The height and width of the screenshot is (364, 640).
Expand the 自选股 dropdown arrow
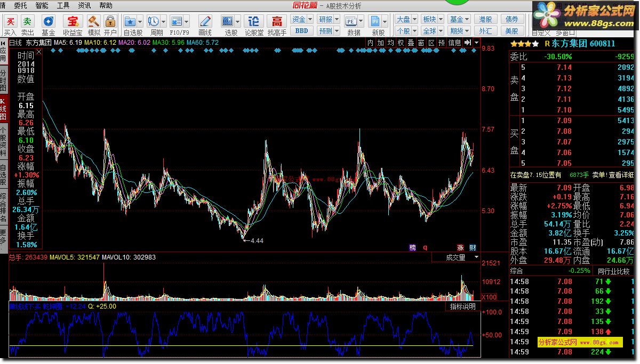pos(140,22)
